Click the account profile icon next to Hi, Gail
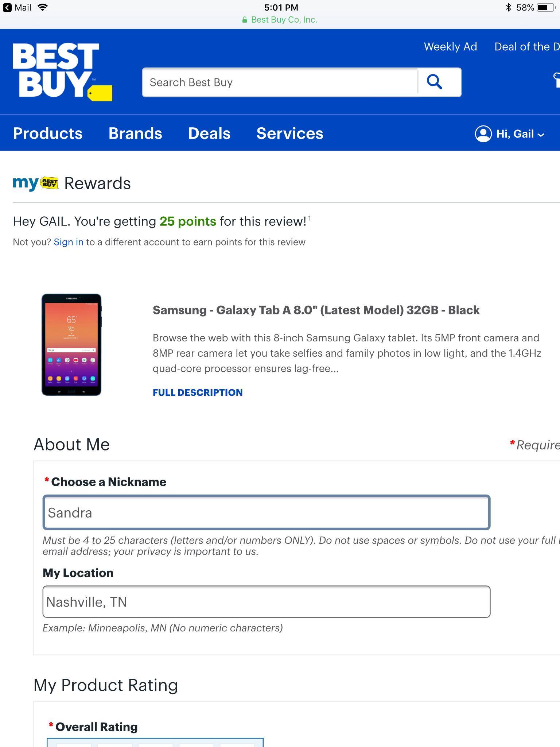This screenshot has height=747, width=560. 482,134
